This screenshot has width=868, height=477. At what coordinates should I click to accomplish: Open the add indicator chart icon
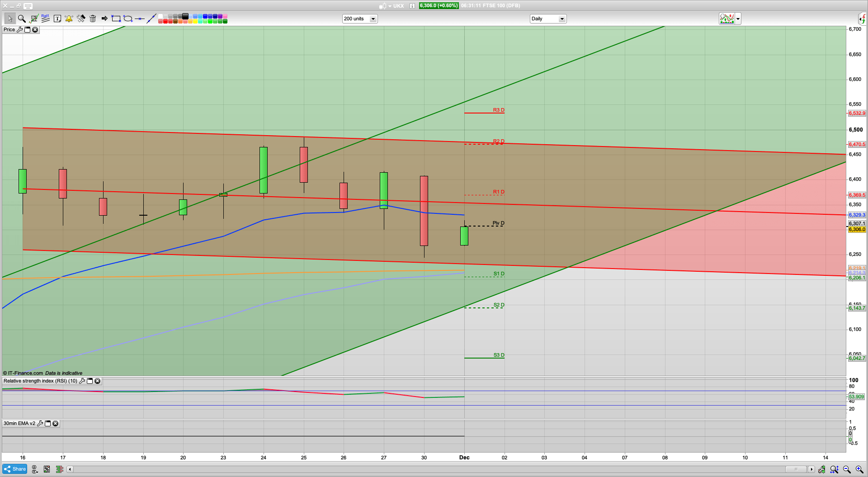[x=727, y=19]
